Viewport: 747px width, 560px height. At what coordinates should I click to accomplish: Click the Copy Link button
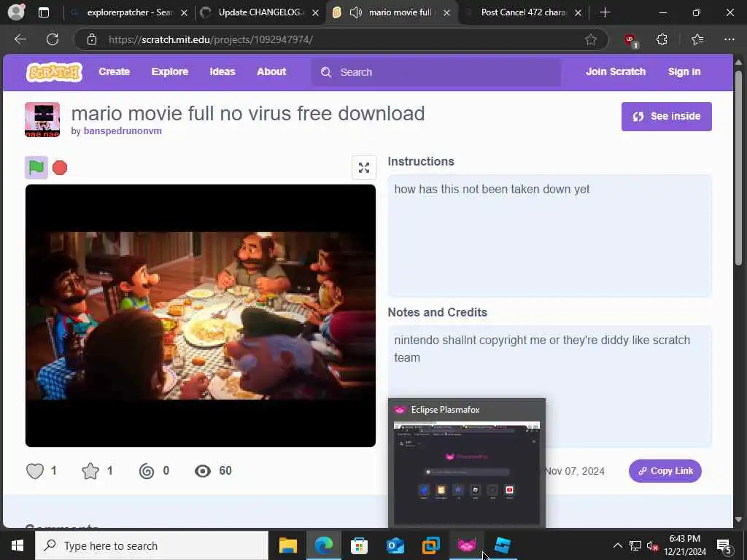[x=665, y=471]
